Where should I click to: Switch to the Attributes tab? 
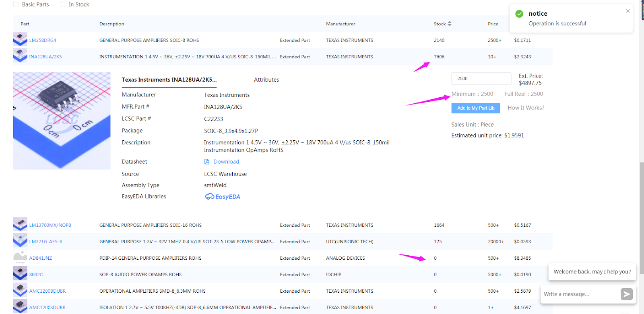tap(266, 80)
